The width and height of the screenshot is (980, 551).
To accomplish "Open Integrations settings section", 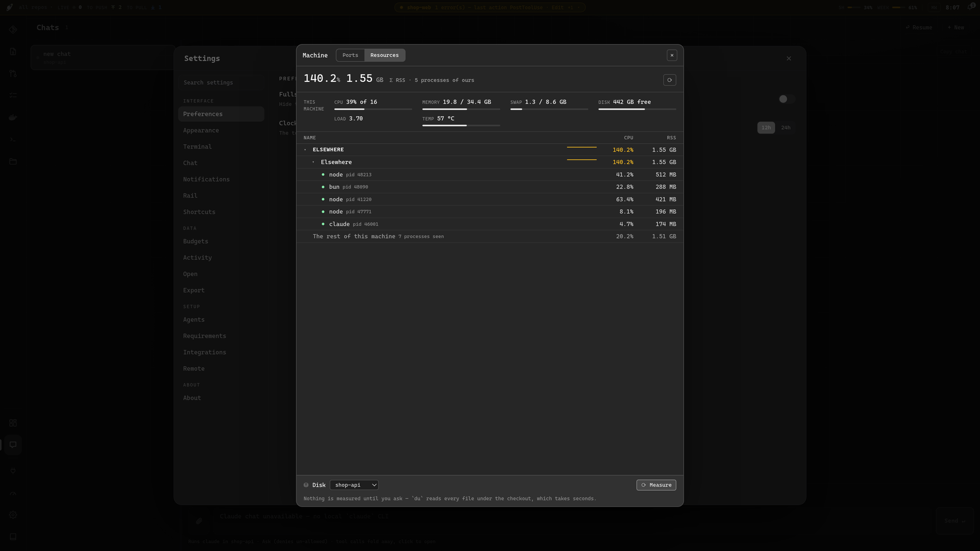I will pyautogui.click(x=221, y=352).
